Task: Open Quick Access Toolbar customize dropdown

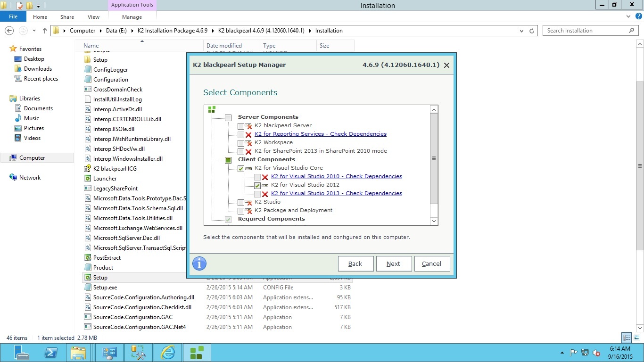Action: (39, 6)
